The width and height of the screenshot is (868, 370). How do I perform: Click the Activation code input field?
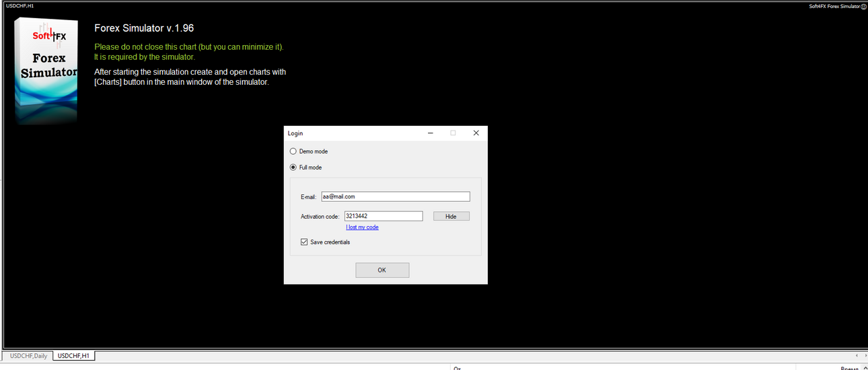coord(384,216)
